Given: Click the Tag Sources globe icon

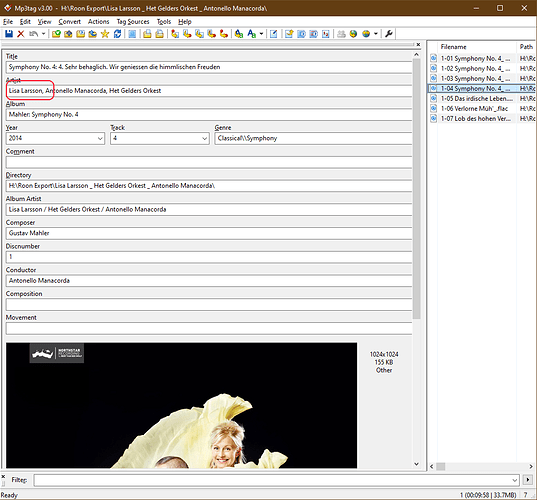Looking at the screenshot, I should click(x=353, y=34).
